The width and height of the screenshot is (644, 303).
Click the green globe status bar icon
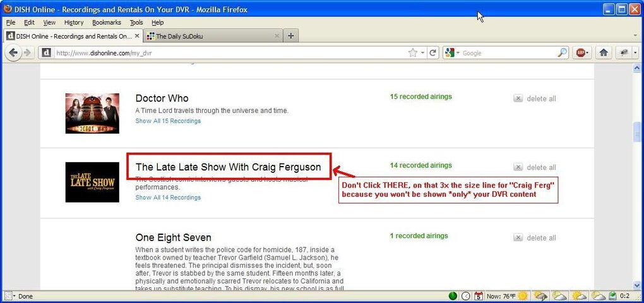(453, 295)
